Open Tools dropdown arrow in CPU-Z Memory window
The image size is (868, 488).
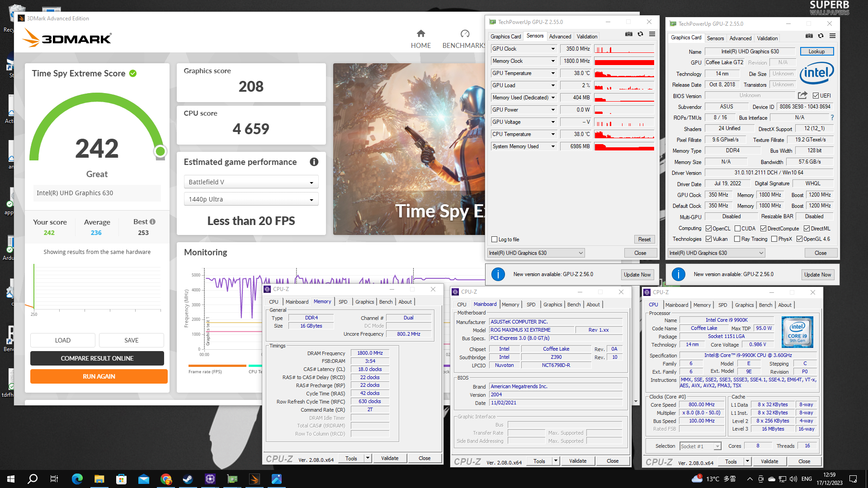pos(368,458)
